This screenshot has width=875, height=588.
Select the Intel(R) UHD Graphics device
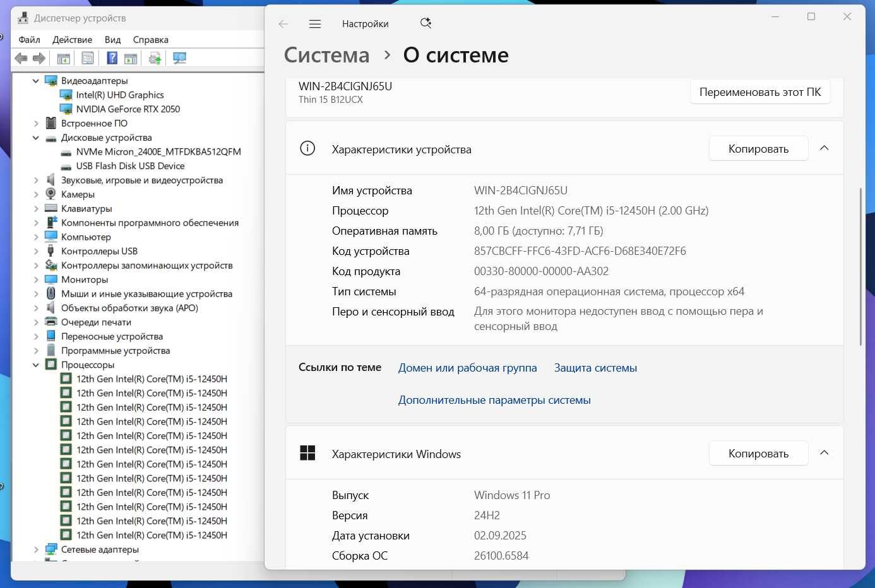[x=120, y=95]
